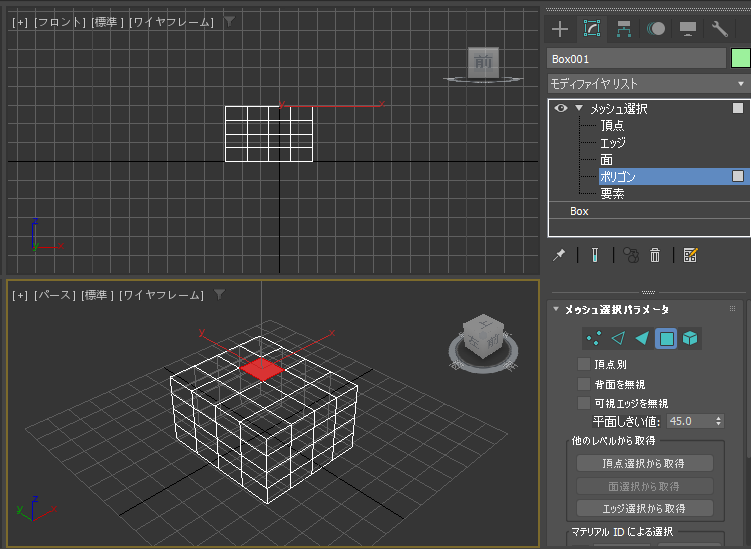Click square box on ポリゴン row
Image resolution: width=751 pixels, height=549 pixels.
coord(738,176)
